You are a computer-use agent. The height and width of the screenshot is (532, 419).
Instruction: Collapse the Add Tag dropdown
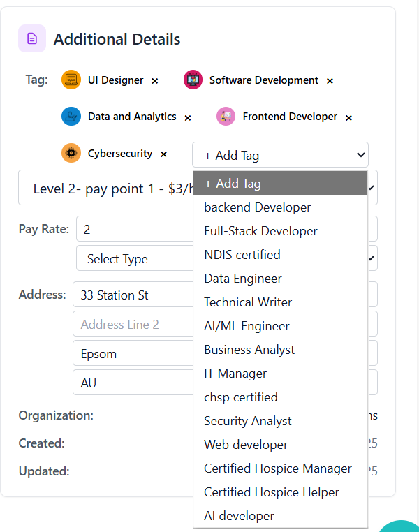tap(280, 155)
